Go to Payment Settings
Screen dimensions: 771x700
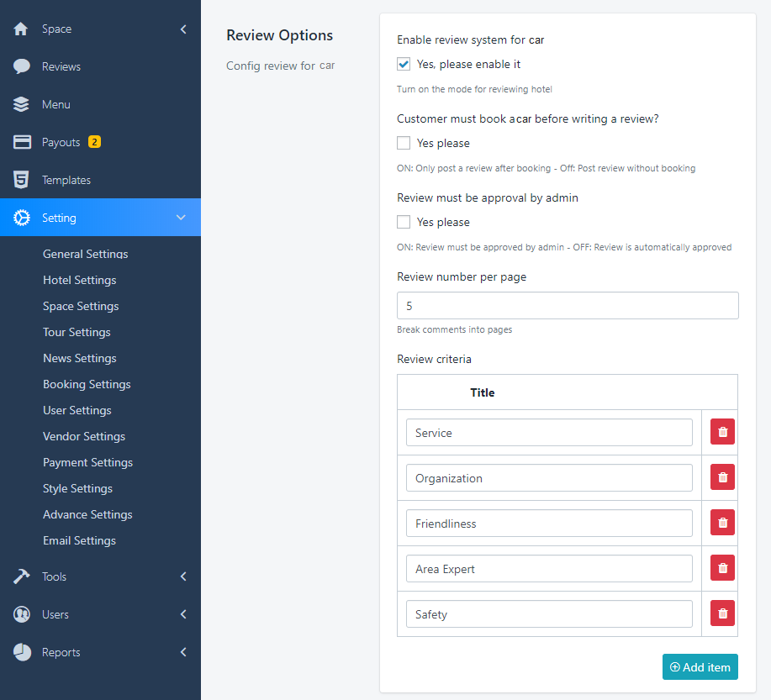[87, 462]
